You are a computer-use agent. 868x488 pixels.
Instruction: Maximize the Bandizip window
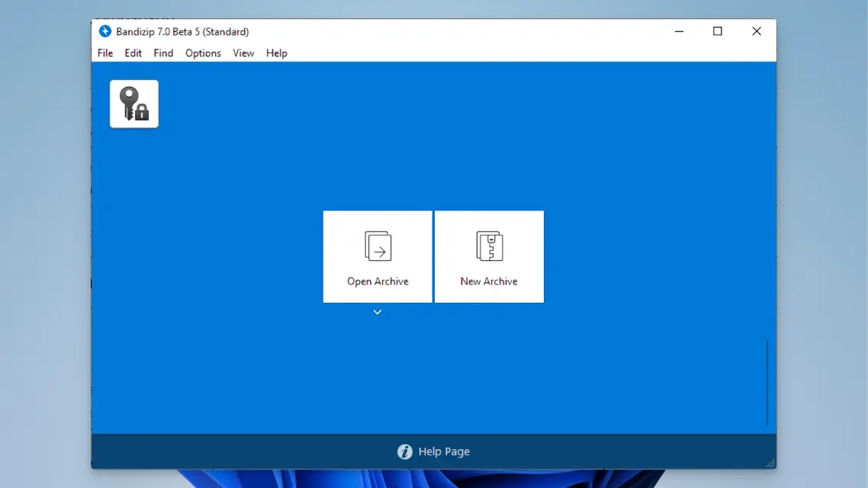click(718, 31)
